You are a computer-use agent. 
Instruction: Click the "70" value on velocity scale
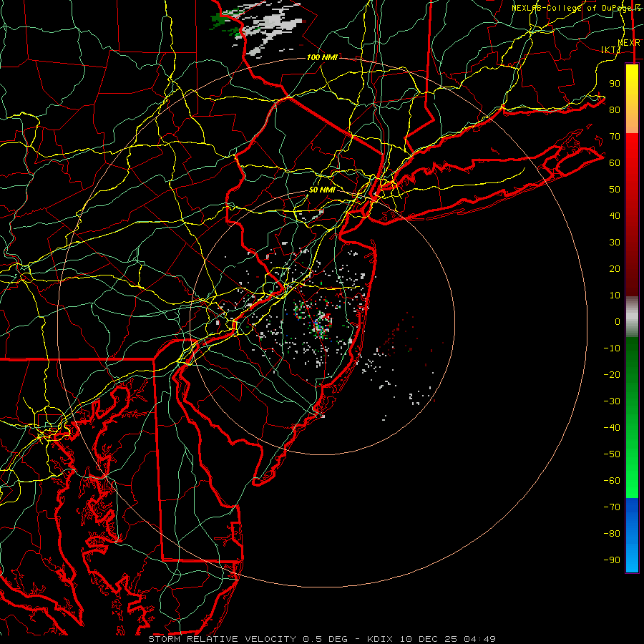pyautogui.click(x=615, y=137)
